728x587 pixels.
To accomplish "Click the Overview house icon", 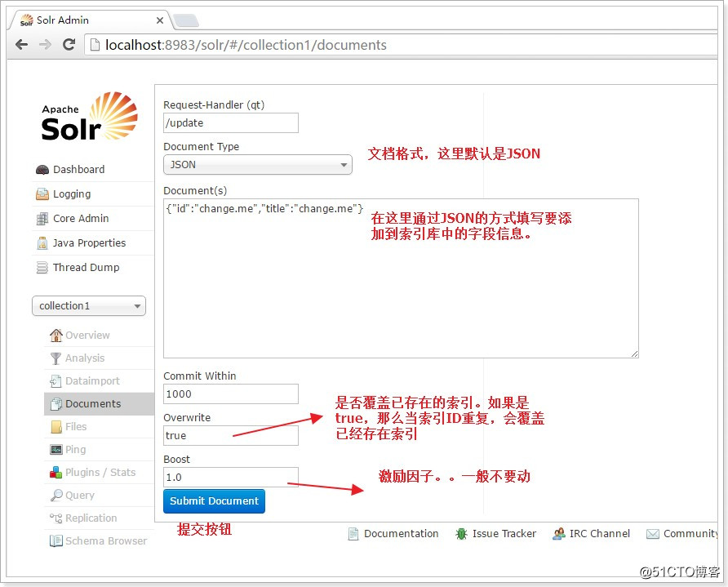I will (56, 335).
